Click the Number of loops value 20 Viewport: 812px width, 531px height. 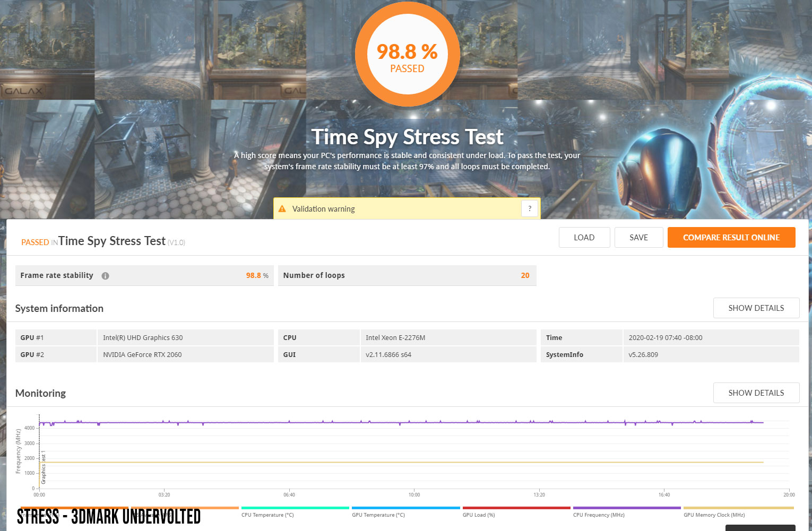(525, 275)
